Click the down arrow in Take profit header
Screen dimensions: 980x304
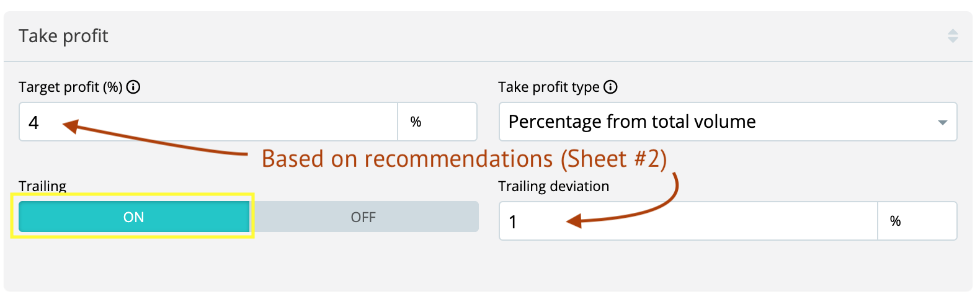953,40
